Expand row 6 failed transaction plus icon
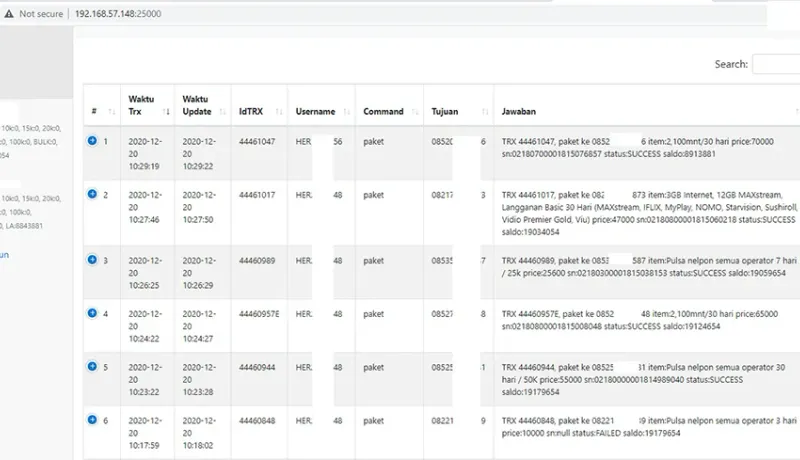Image resolution: width=800 pixels, height=460 pixels. 92,420
